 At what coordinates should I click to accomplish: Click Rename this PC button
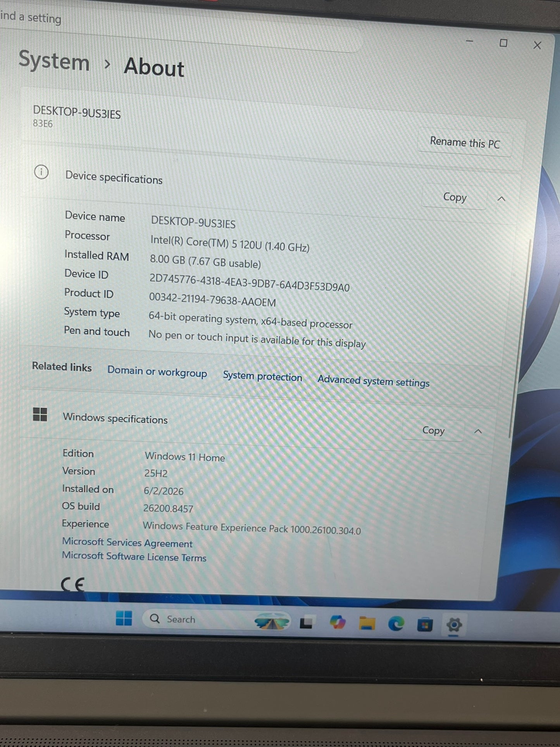tap(465, 143)
